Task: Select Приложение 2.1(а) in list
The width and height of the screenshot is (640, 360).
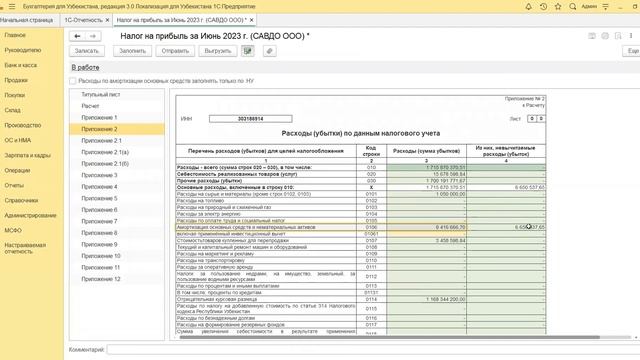Action: 117,152
